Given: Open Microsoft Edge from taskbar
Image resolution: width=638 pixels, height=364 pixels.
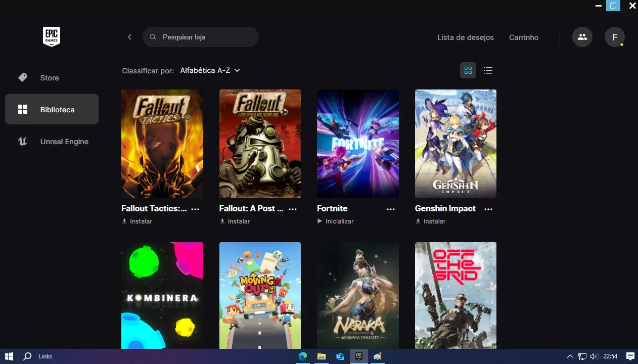Looking at the screenshot, I should 303,356.
